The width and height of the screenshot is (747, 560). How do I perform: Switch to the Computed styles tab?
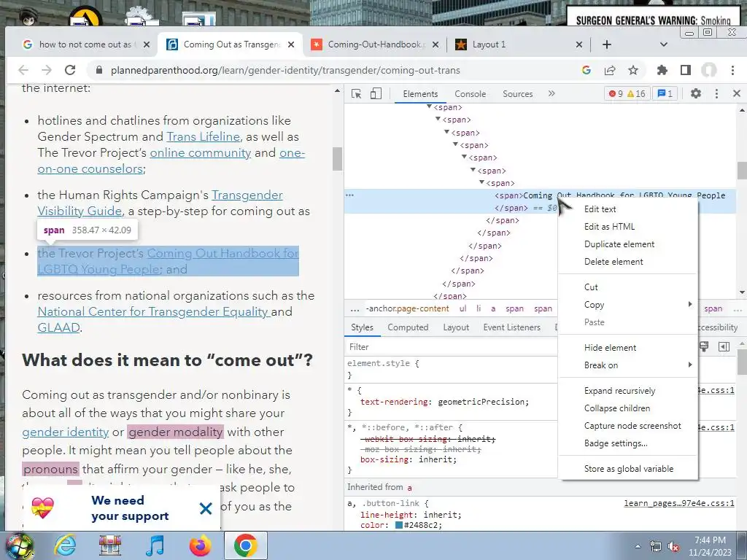point(408,327)
